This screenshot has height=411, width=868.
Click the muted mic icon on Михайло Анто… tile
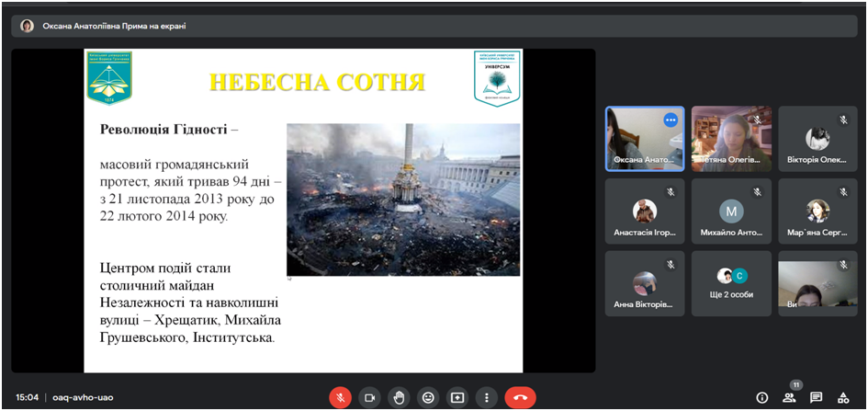757,192
